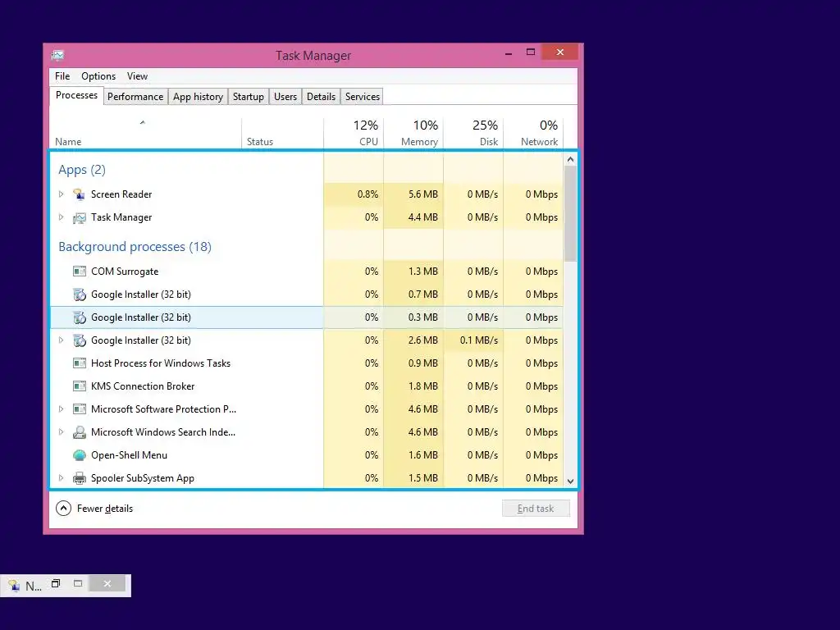840x630 pixels.
Task: Open the View menu
Action: click(137, 76)
